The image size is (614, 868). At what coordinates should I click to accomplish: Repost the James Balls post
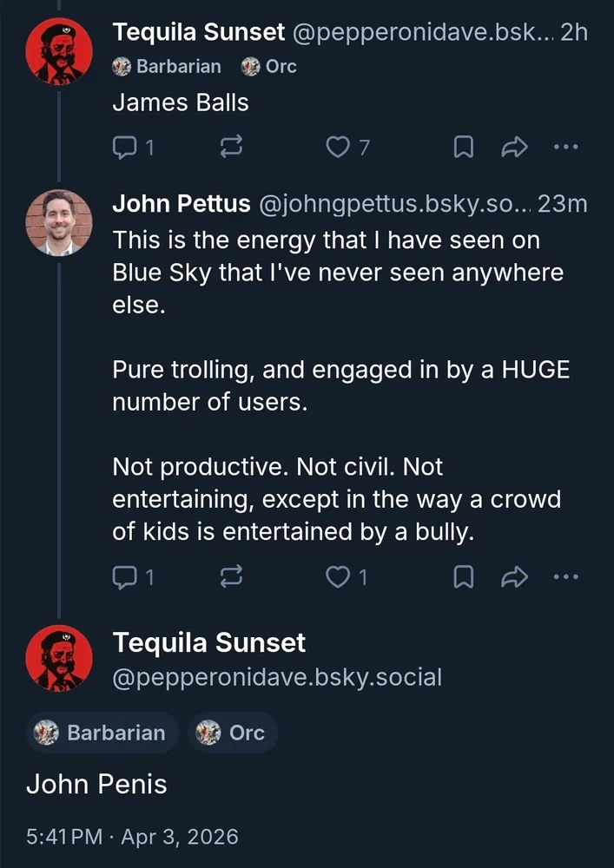(230, 148)
